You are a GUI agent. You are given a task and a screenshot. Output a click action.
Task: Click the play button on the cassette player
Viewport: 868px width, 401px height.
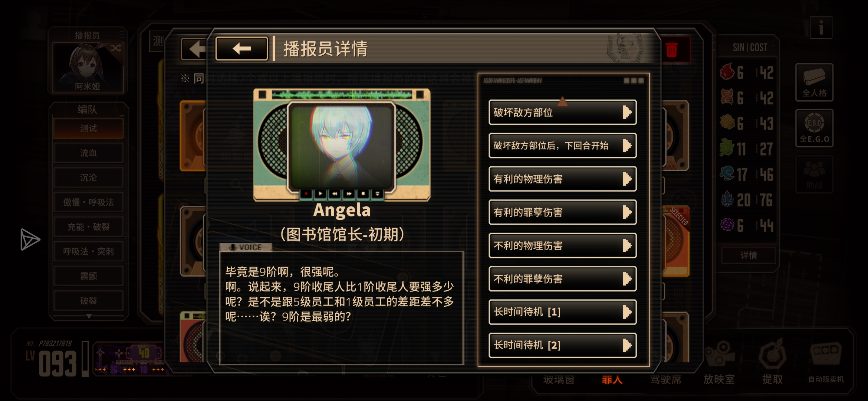(x=320, y=193)
